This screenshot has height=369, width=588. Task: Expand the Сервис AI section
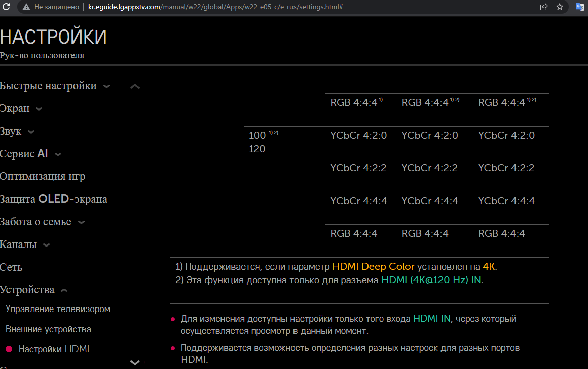tap(58, 154)
